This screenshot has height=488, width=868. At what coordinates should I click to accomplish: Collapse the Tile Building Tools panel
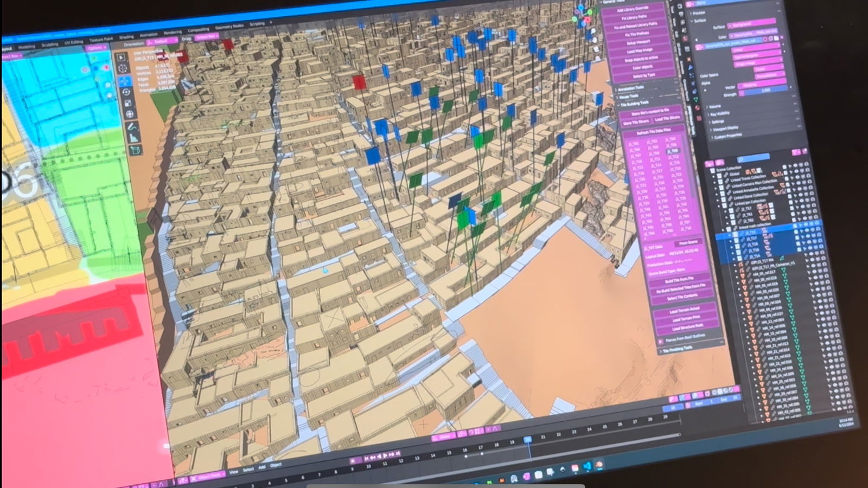click(x=635, y=103)
